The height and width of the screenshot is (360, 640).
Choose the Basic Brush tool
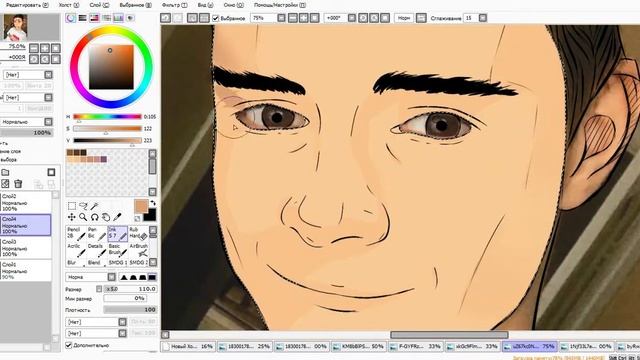pos(118,250)
